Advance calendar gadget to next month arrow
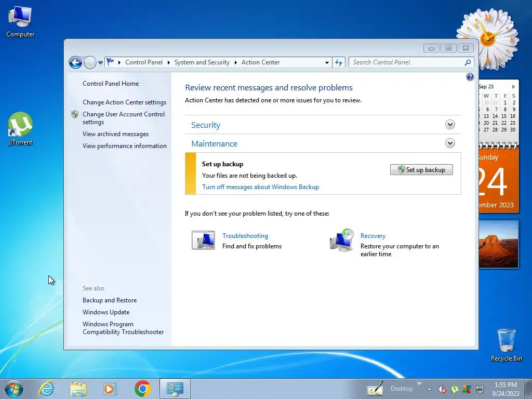 pos(513,87)
